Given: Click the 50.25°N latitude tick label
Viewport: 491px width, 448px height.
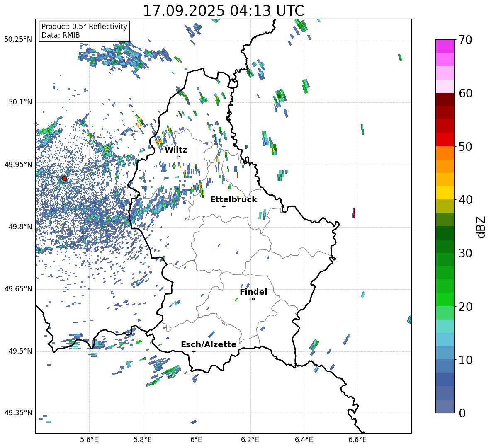Looking at the screenshot, I should click(18, 40).
